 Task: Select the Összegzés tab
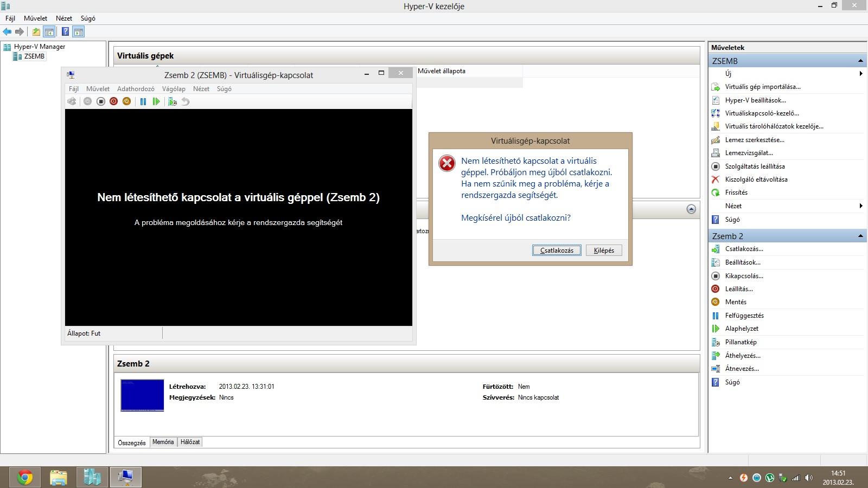[x=132, y=442]
